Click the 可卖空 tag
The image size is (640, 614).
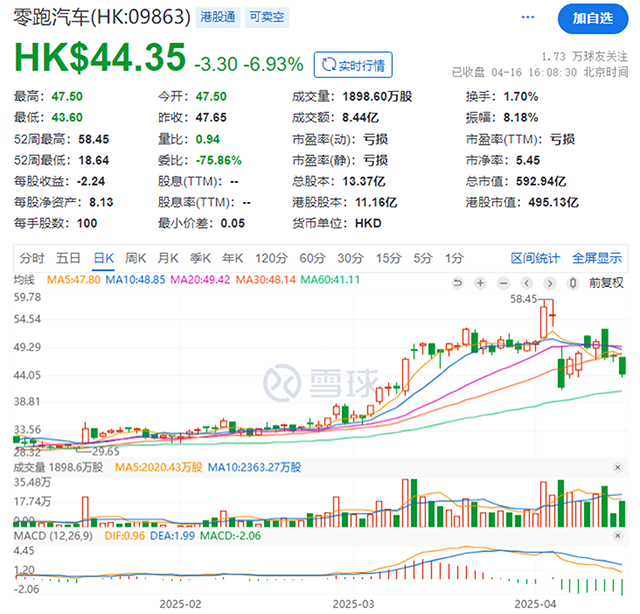click(x=267, y=17)
